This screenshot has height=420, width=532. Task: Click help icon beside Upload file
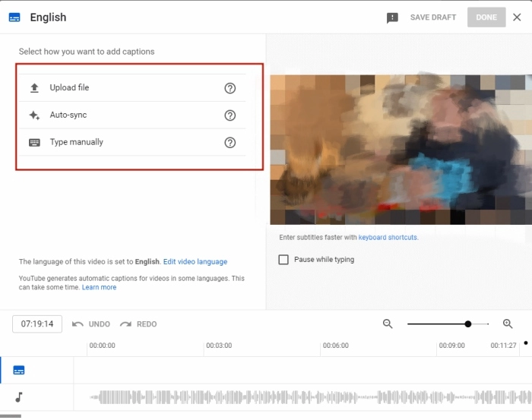pyautogui.click(x=230, y=88)
